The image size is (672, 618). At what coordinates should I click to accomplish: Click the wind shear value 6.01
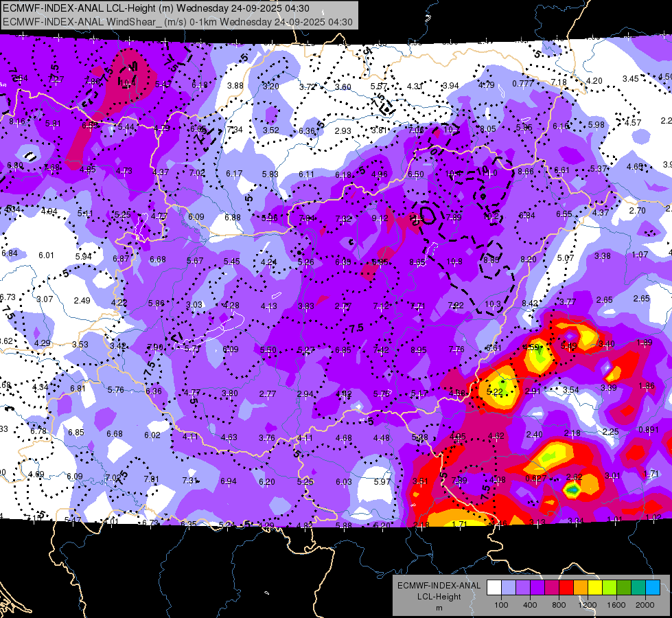click(46, 255)
